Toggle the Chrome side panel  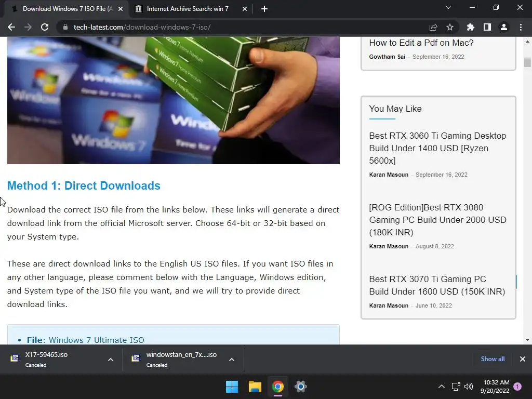coord(487,27)
